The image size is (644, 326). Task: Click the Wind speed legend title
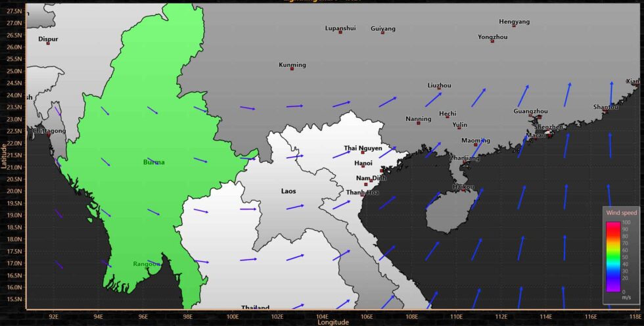622,213
